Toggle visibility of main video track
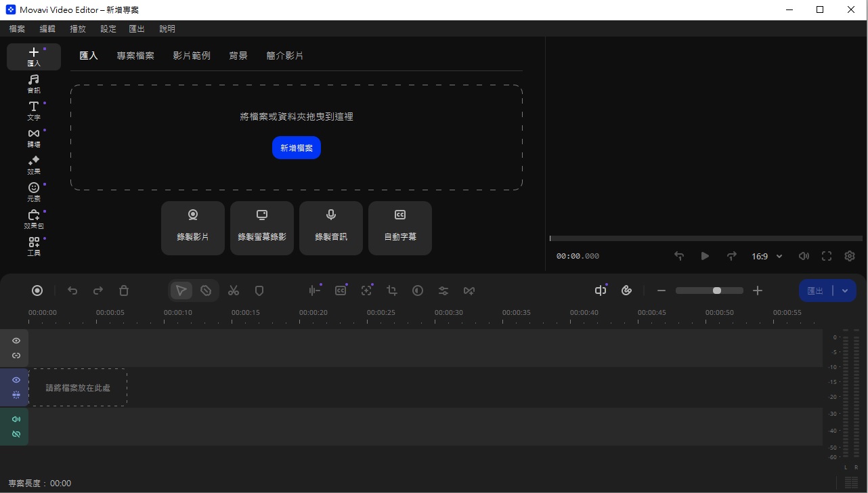 [16, 380]
